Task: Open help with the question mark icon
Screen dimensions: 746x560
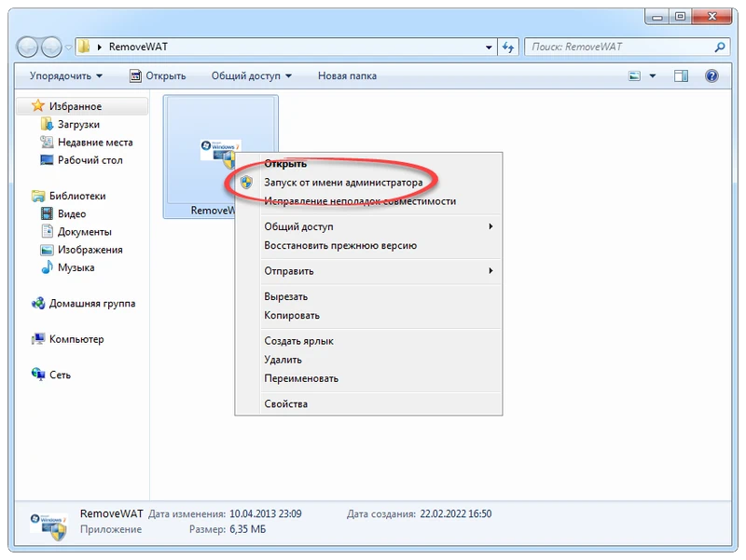Action: pos(711,76)
